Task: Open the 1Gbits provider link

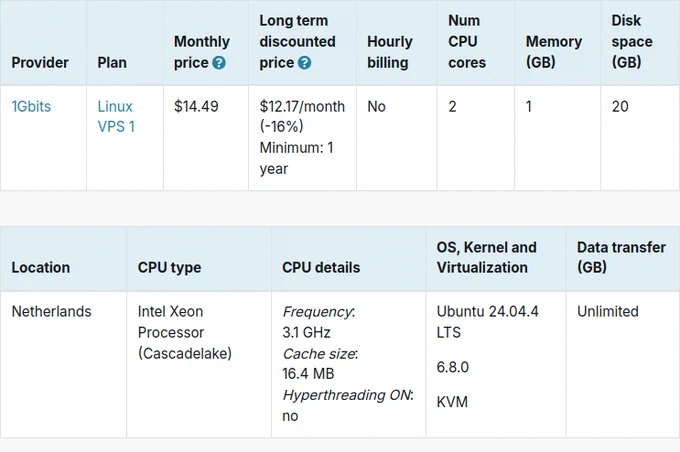Action: 31,106
